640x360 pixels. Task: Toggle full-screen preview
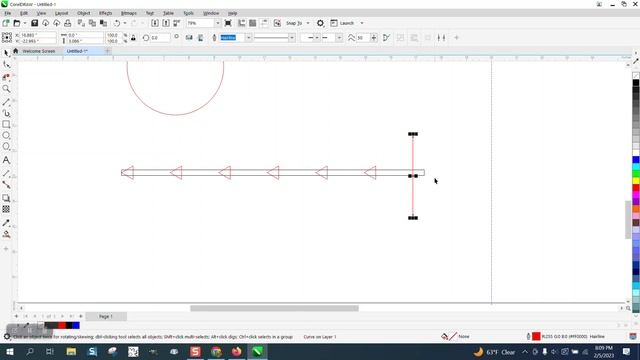click(x=228, y=23)
